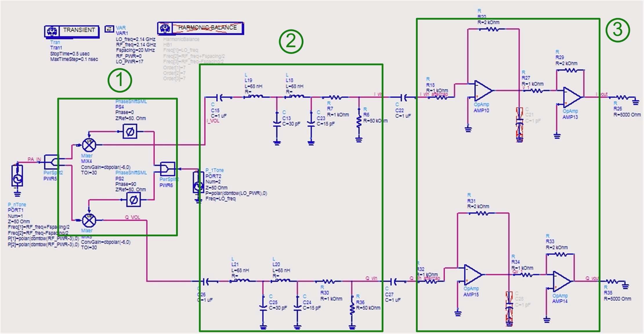
Task: Click the 'Phase=0' parameter of PS4
Action: click(124, 112)
